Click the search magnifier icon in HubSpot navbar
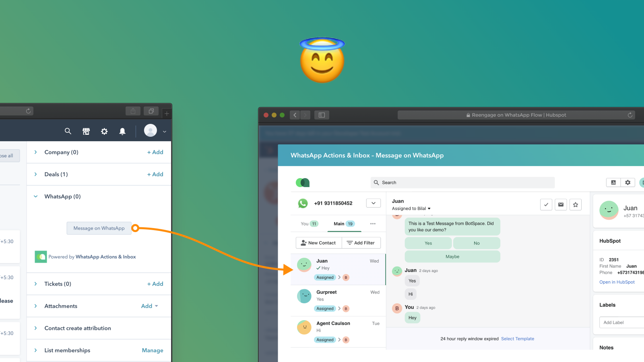This screenshot has width=644, height=362. pos(68,131)
